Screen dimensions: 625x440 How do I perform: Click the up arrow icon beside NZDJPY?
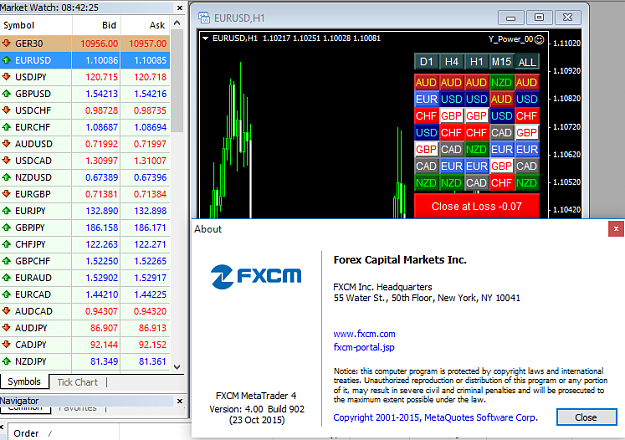(6, 361)
